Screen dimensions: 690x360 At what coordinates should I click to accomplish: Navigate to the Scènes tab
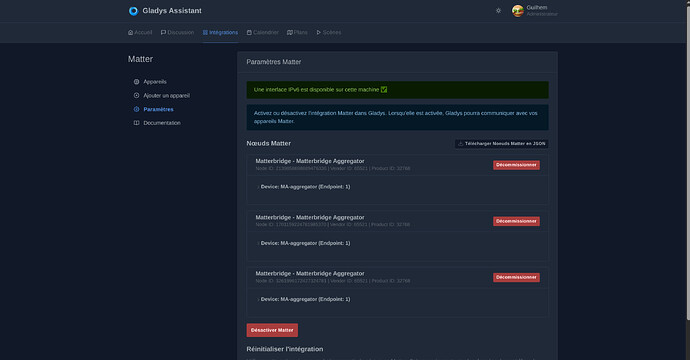tap(329, 33)
